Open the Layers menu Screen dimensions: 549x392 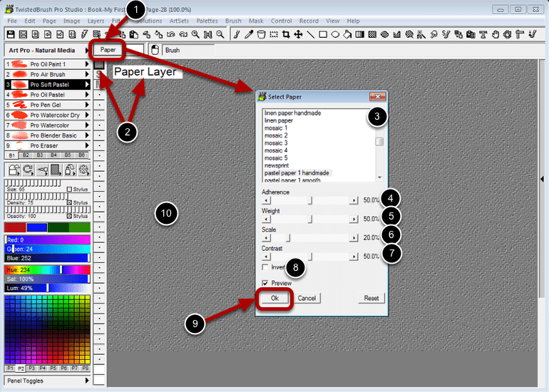(x=96, y=21)
